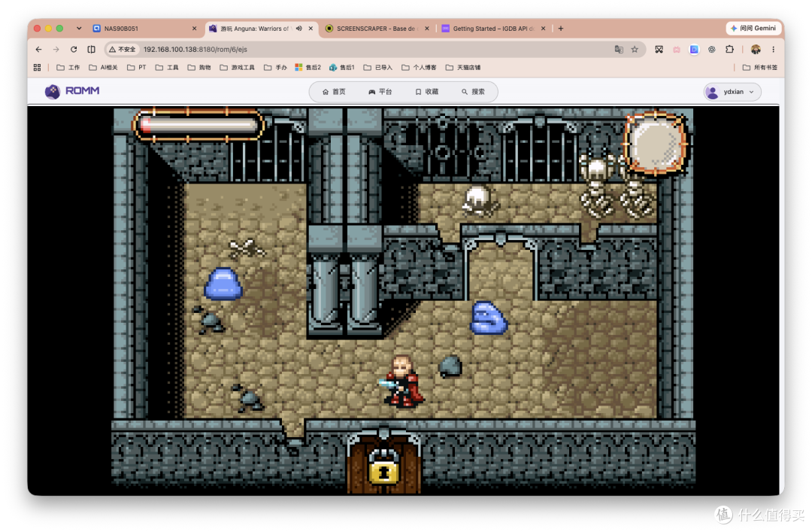
Task: Close the Getting Started IGDB tab
Action: coord(543,29)
